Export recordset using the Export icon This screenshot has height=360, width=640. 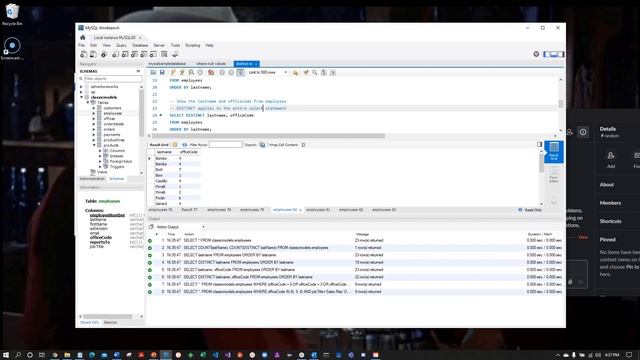pyautogui.click(x=262, y=145)
